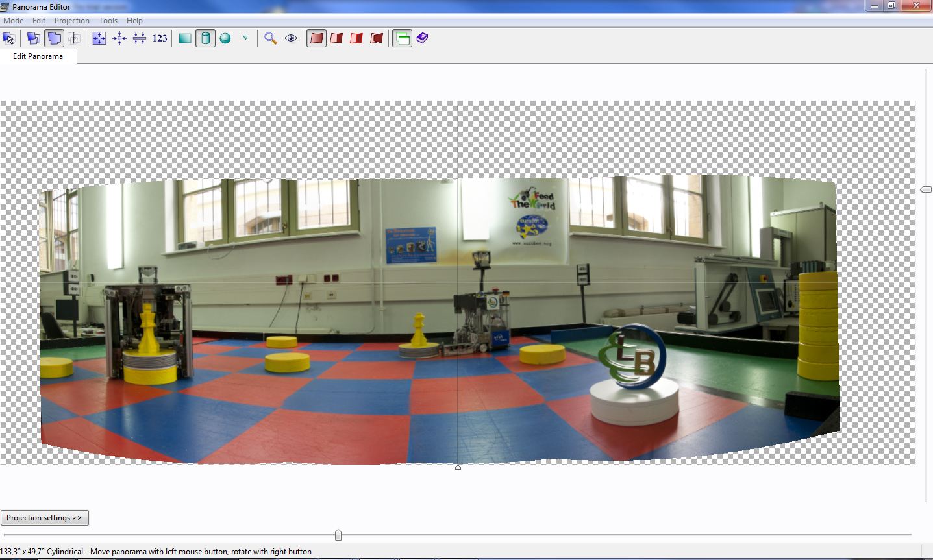Toggle the eye preview icon
The height and width of the screenshot is (560, 933).
(x=291, y=38)
